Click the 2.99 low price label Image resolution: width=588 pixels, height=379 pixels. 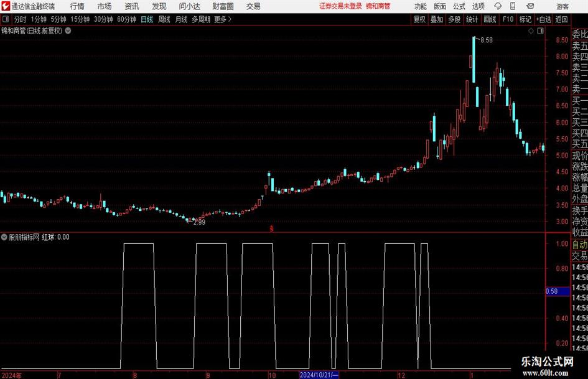click(199, 222)
